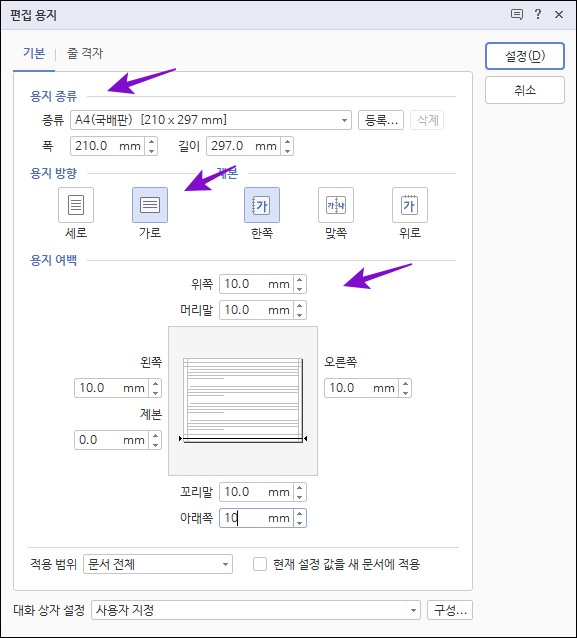Decrease 왼쪽 margin with down stepper
The height and width of the screenshot is (638, 577).
click(x=155, y=393)
